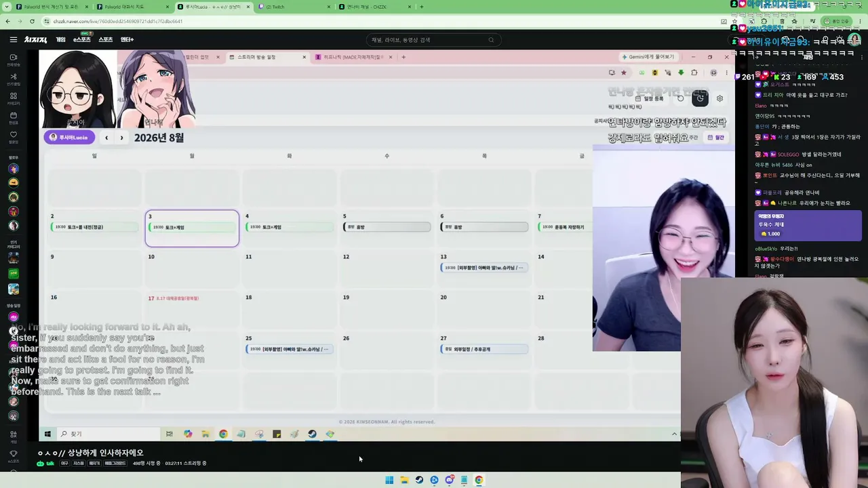This screenshot has width=868, height=488.
Task: Click the stream title 상냥하게 인사하자에오
Action: pos(91,453)
